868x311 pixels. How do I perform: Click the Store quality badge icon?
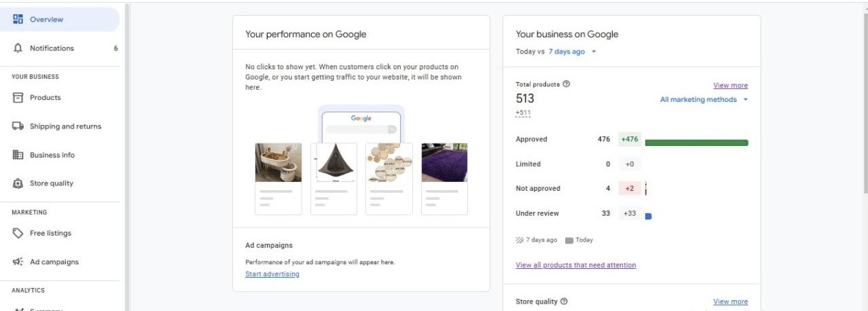(x=18, y=183)
